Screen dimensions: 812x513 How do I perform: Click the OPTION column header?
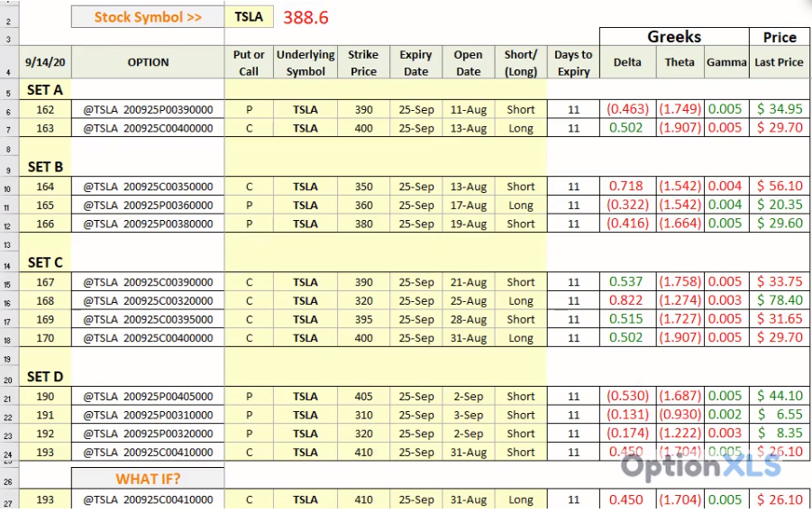(148, 62)
